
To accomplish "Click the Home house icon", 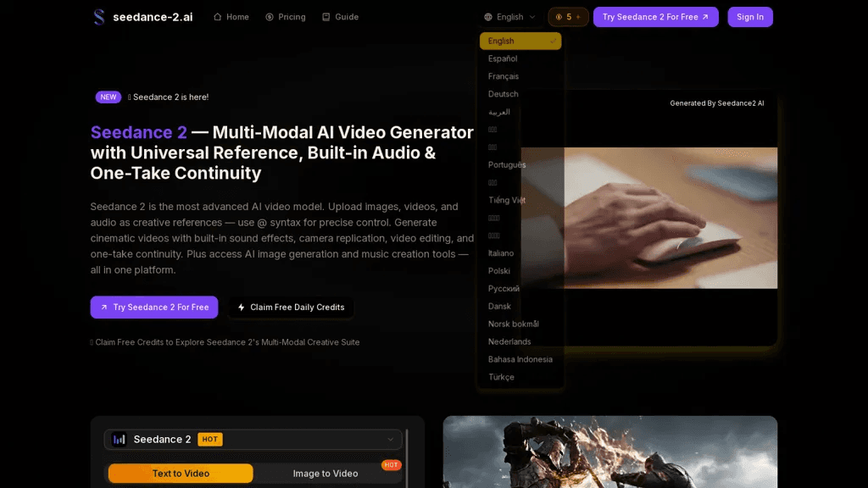I will 218,17.
